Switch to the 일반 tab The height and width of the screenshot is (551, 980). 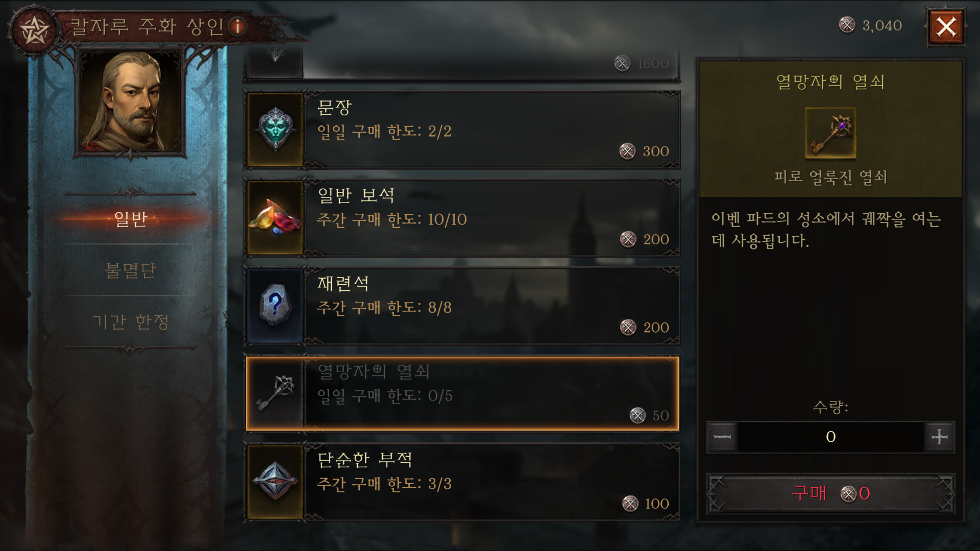pyautogui.click(x=131, y=219)
